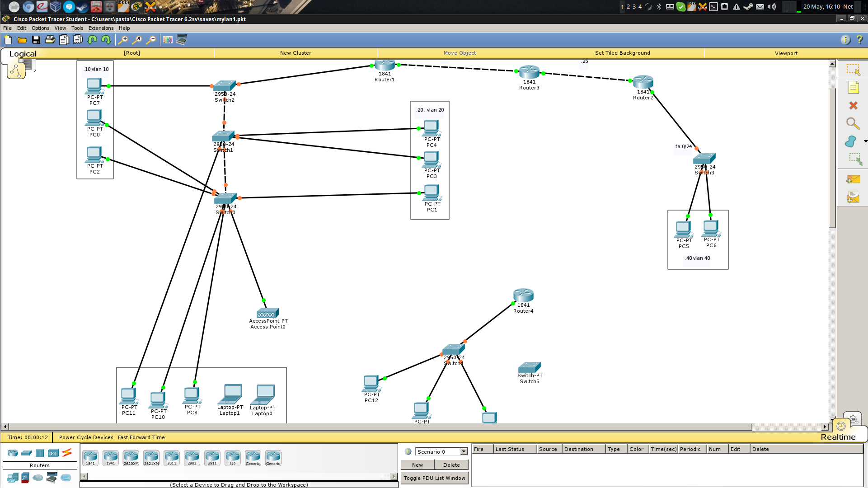Select Router3 in the workspace
Screen dimensions: 868x488
(x=529, y=72)
